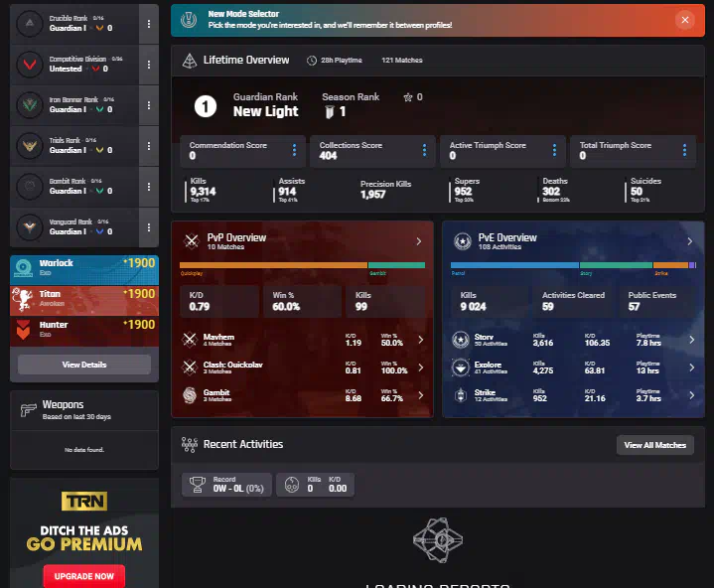Click the Upgrade Now button
The width and height of the screenshot is (714, 588).
click(x=84, y=576)
